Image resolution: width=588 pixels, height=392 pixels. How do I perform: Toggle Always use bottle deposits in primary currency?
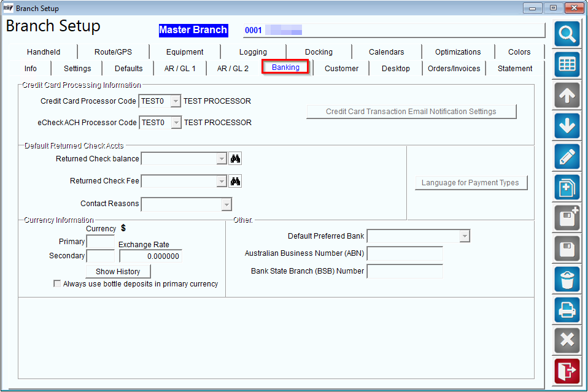(x=57, y=283)
